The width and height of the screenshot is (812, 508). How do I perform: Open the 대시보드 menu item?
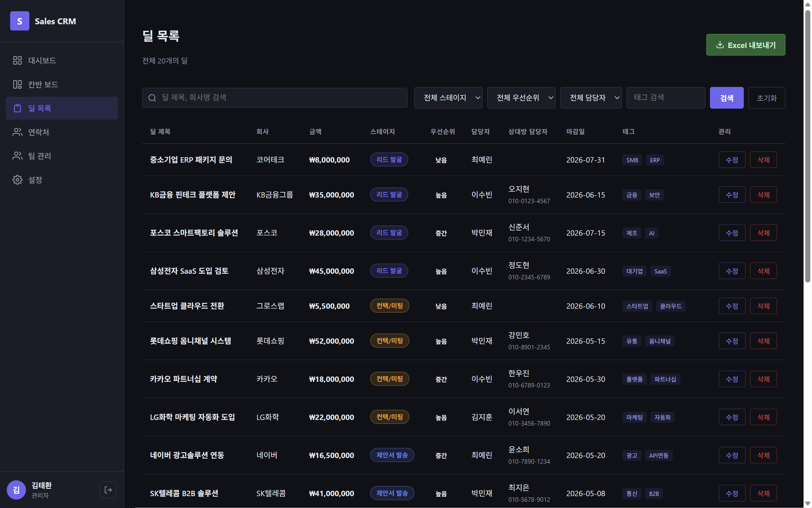click(x=62, y=60)
